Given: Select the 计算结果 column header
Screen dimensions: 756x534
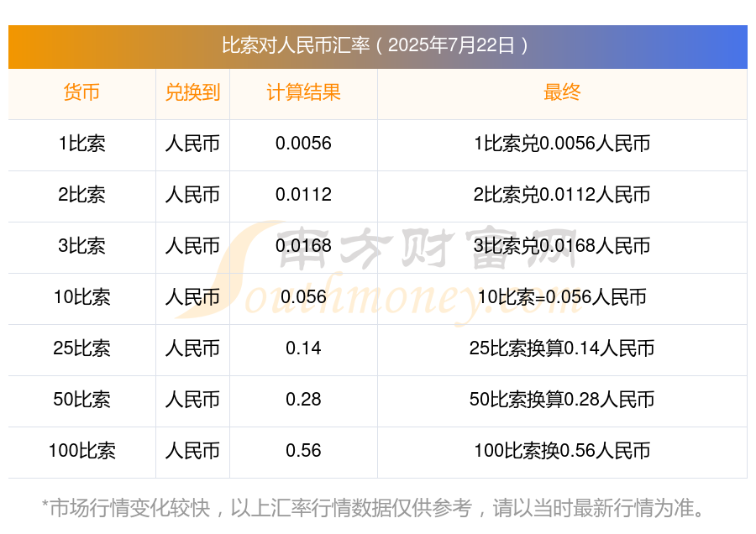Looking at the screenshot, I should tap(303, 92).
